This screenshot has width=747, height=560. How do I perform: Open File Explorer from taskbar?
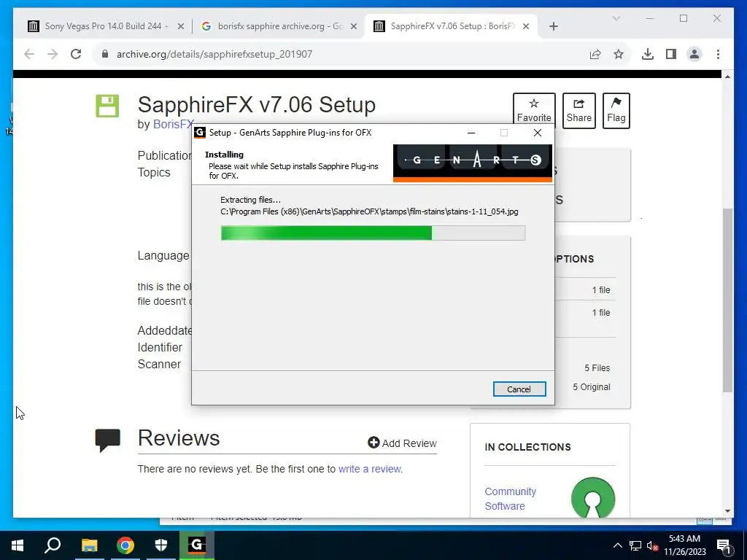(89, 545)
